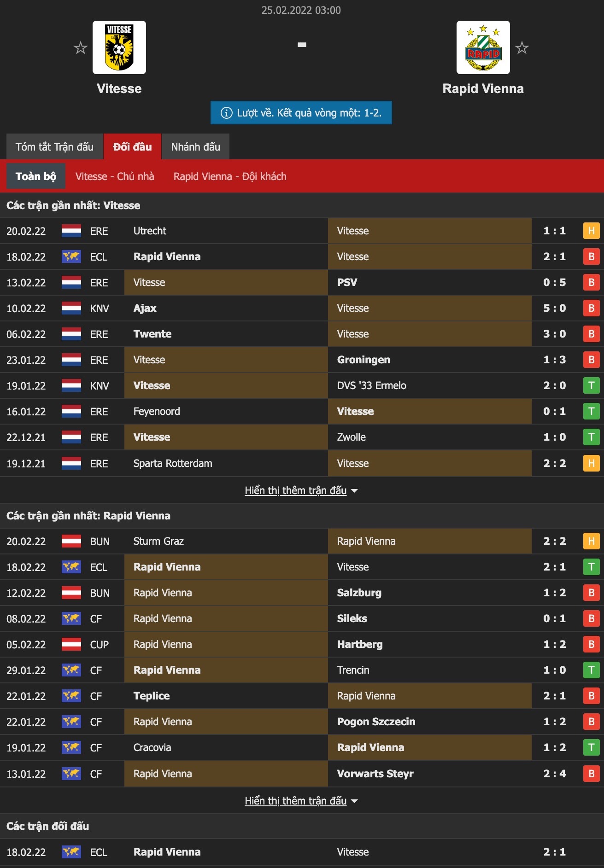Click the 5 : 0 score for Ajax
Viewport: 604px width, 868px height.
click(x=555, y=308)
